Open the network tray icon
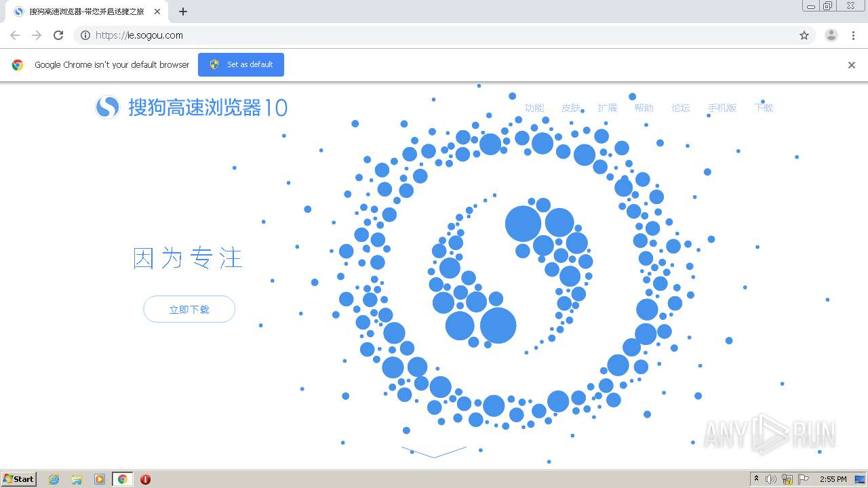The image size is (868, 488). pyautogui.click(x=787, y=479)
